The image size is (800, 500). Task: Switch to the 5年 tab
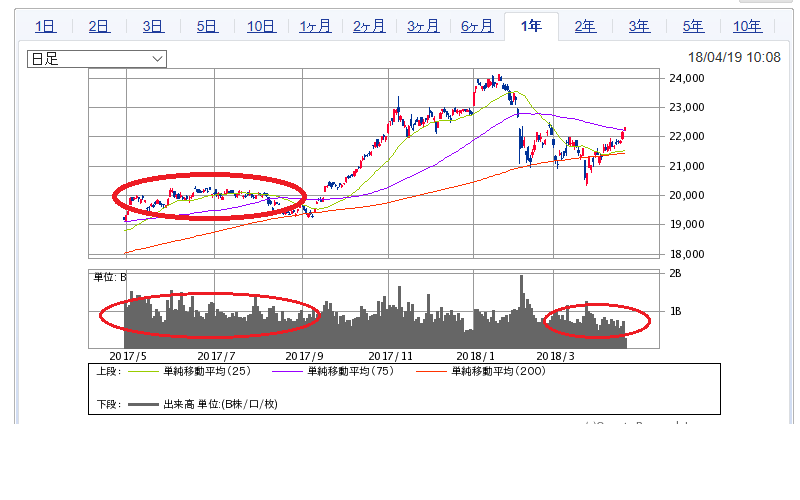click(693, 27)
